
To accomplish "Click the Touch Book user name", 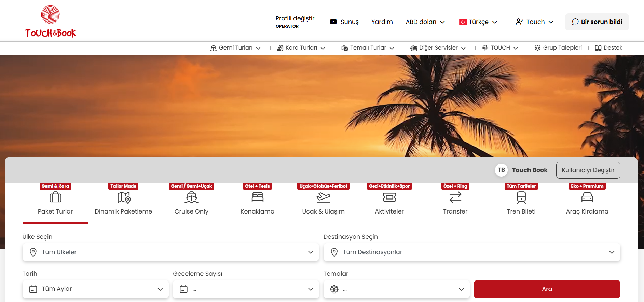I will [530, 170].
